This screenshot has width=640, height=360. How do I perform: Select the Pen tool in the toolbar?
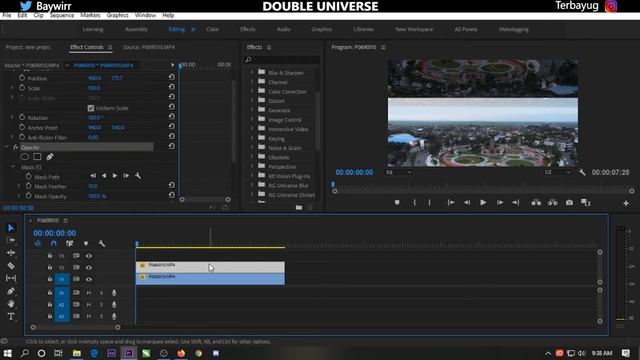point(11,291)
